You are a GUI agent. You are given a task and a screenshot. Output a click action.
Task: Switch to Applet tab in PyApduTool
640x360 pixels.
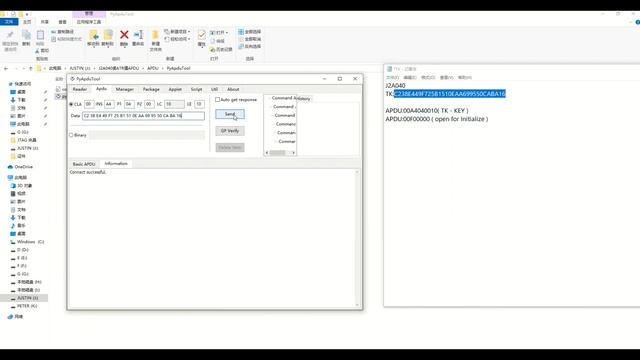point(175,89)
